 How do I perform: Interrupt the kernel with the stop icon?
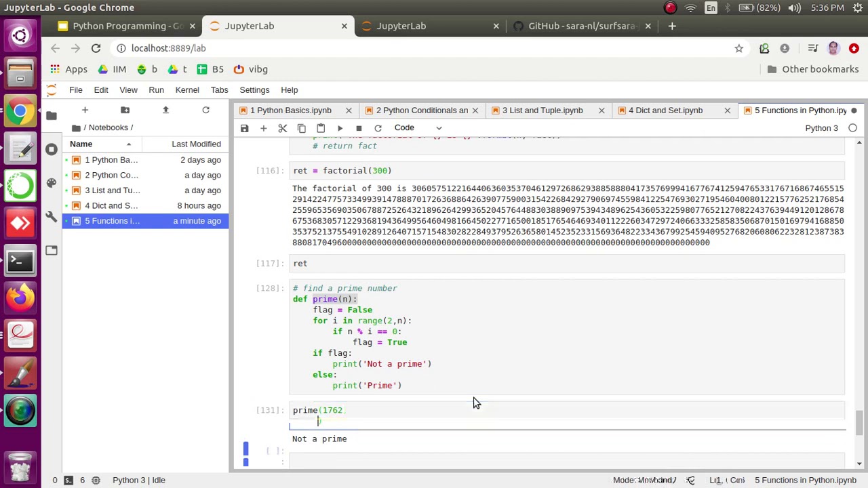359,128
